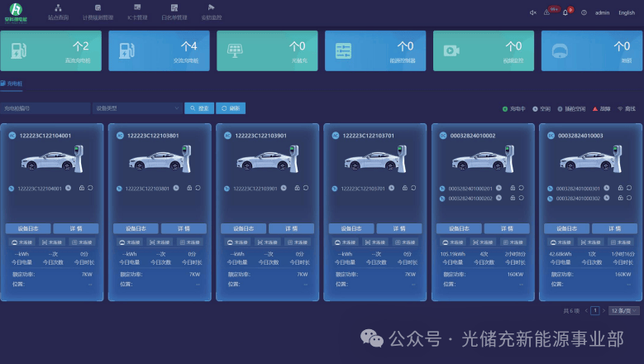644x364 pixels.
Task: Expand the device type dropdown
Action: (x=137, y=108)
